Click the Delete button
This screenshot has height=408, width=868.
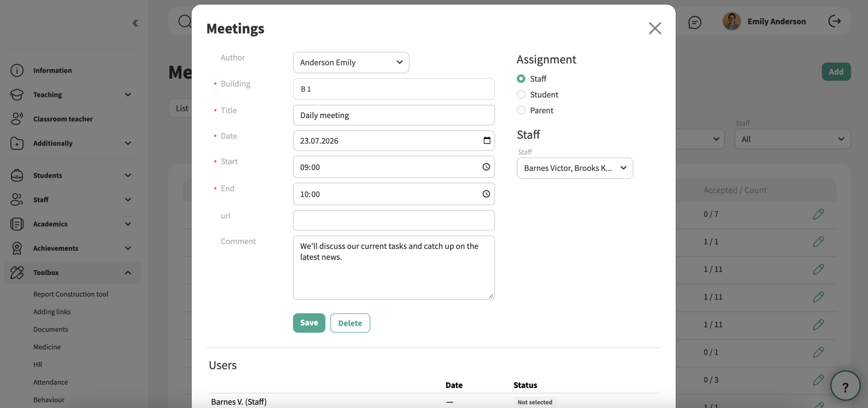350,323
